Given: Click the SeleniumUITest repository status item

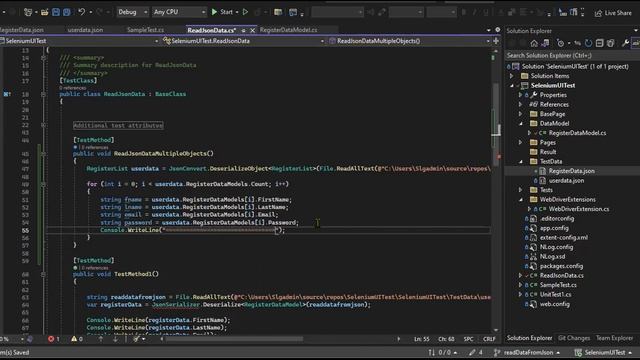Looking at the screenshot, I should [x=603, y=352].
